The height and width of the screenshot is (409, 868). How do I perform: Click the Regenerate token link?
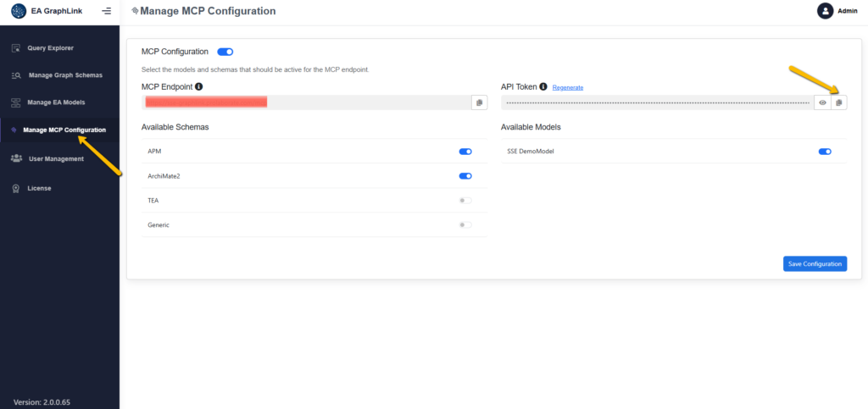568,87
